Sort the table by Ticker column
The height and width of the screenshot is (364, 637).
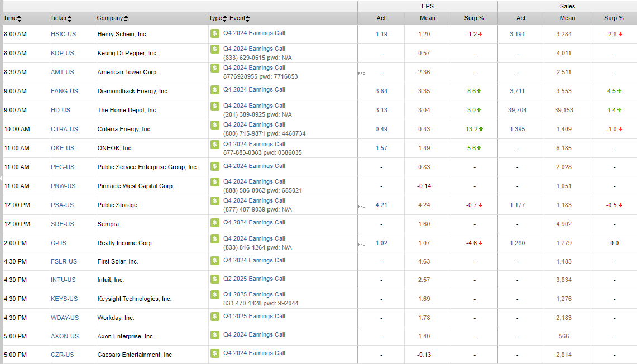pos(61,18)
